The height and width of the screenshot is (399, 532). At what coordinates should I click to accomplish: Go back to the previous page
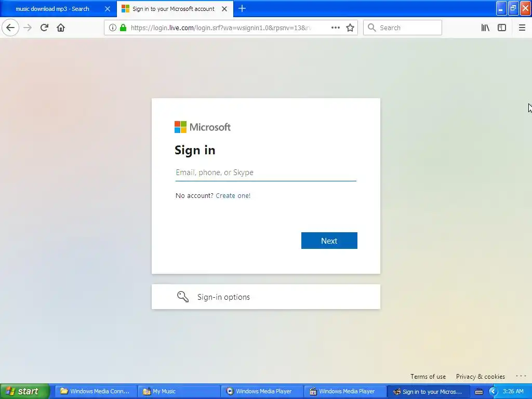[x=10, y=28]
